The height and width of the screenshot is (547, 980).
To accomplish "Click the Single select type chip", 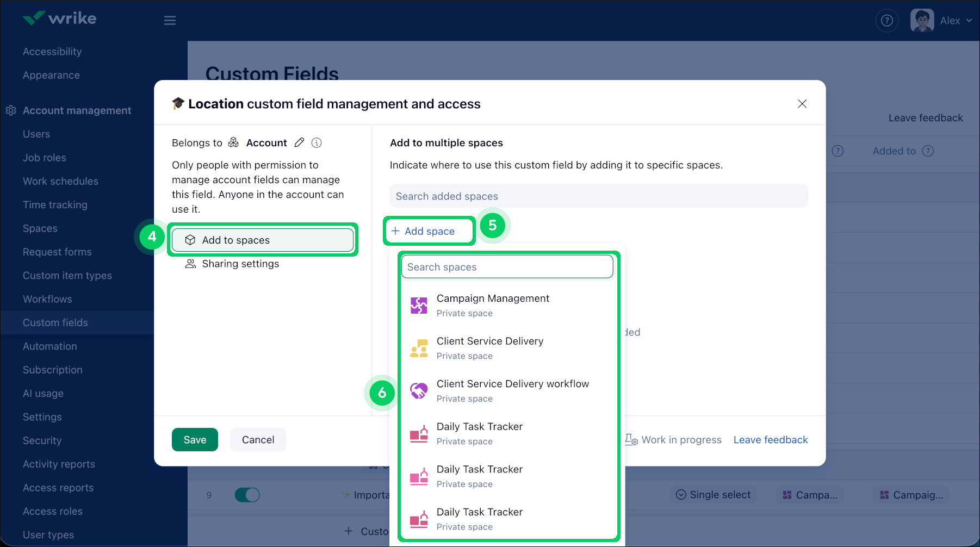I will click(713, 495).
